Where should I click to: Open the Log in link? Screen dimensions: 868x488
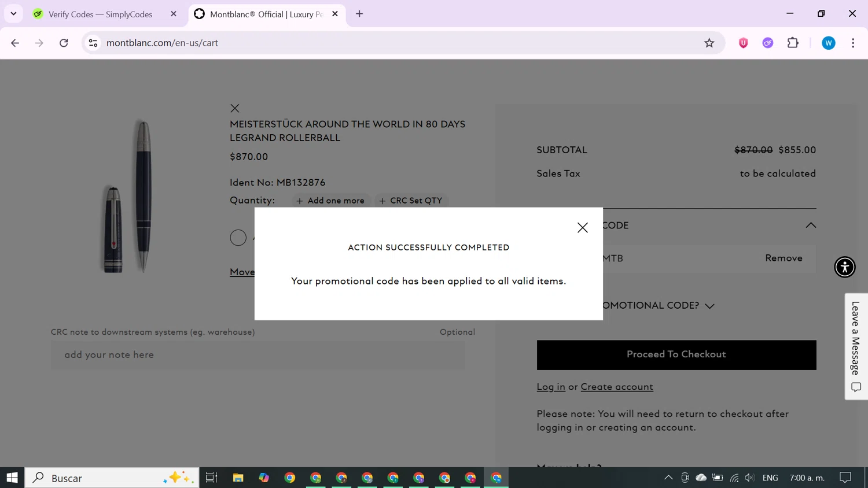(550, 387)
